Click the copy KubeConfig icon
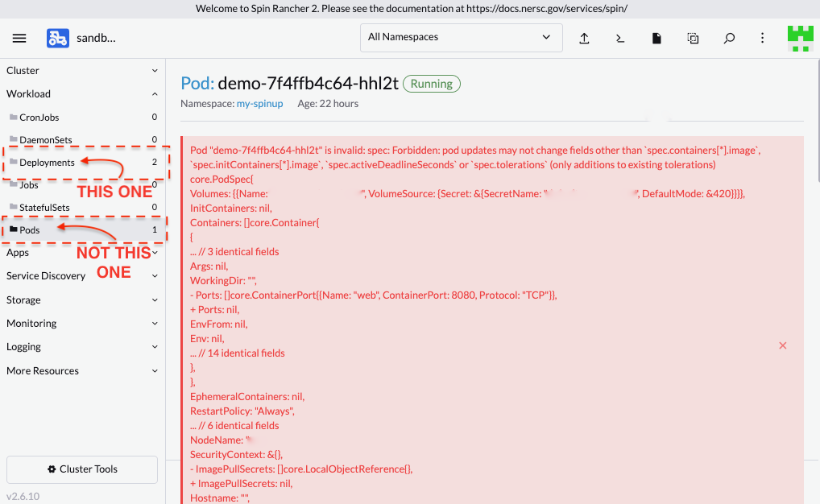Screen dimensions: 820x504 click(x=693, y=38)
